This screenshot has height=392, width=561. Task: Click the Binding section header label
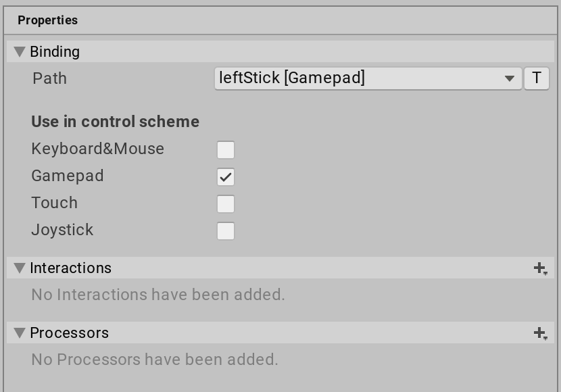55,52
